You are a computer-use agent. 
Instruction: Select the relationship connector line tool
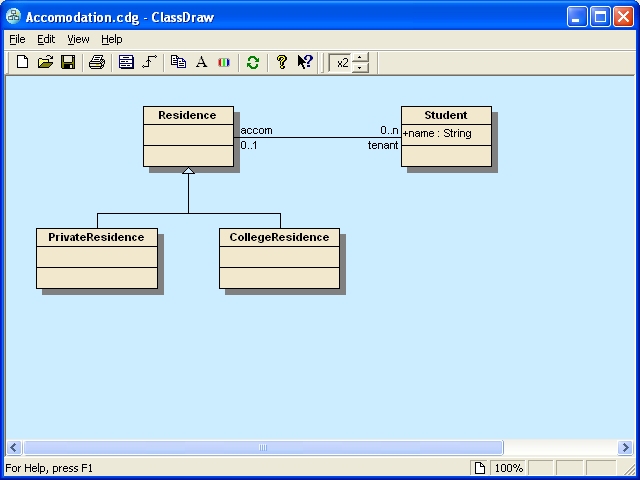click(149, 62)
